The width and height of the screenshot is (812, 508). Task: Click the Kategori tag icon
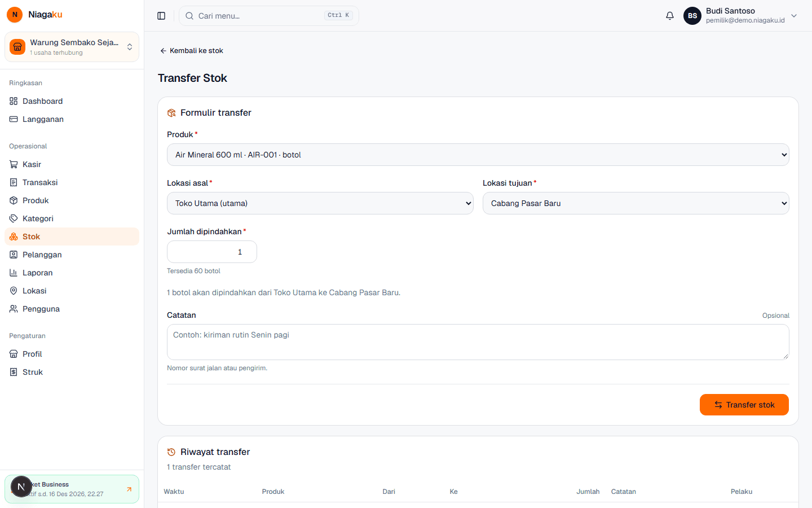pyautogui.click(x=14, y=218)
